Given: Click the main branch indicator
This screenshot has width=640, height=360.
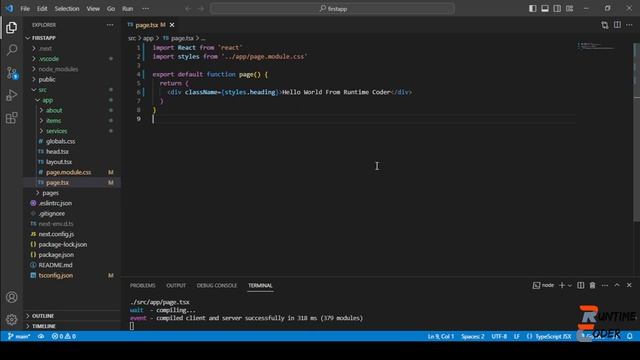Looking at the screenshot, I should pyautogui.click(x=19, y=336).
